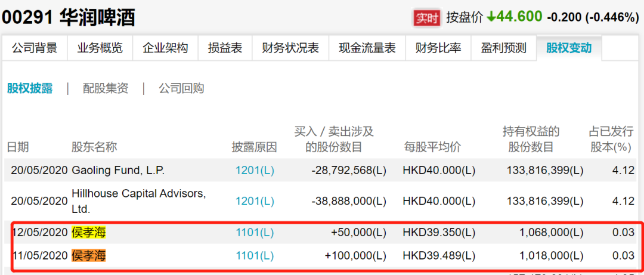The height and width of the screenshot is (275, 644).
Task: Click the 每股平均价 column header
Action: (432, 147)
